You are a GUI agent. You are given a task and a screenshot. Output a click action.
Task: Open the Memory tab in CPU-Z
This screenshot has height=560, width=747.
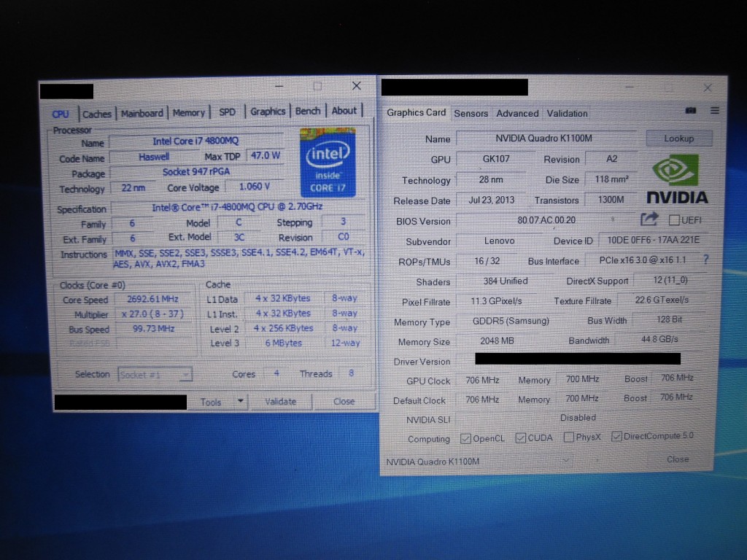coord(189,113)
